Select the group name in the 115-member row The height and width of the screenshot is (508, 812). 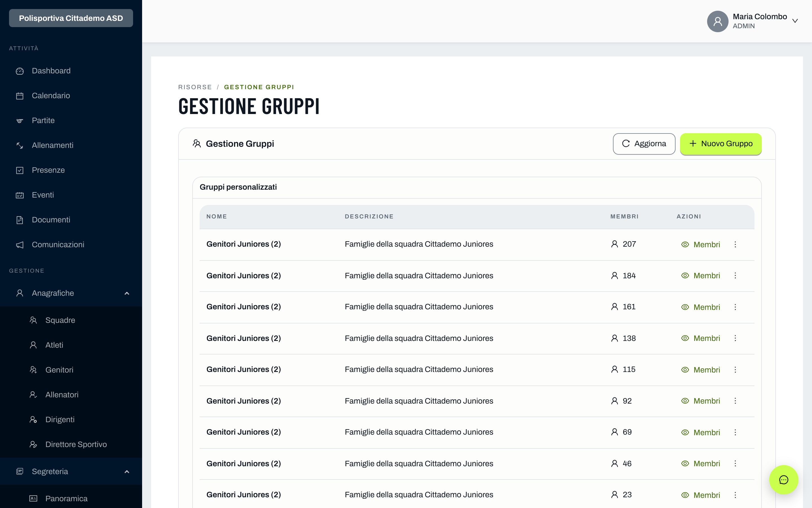pos(244,370)
